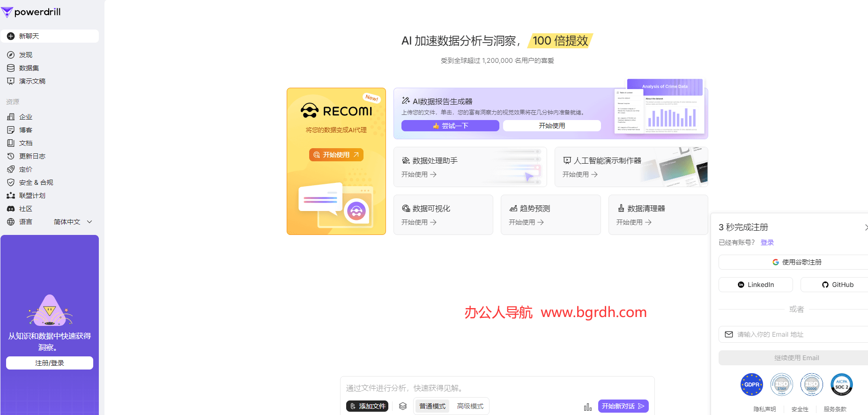The width and height of the screenshot is (868, 415).
Task: Switch to 普通模式 mode
Action: (432, 406)
